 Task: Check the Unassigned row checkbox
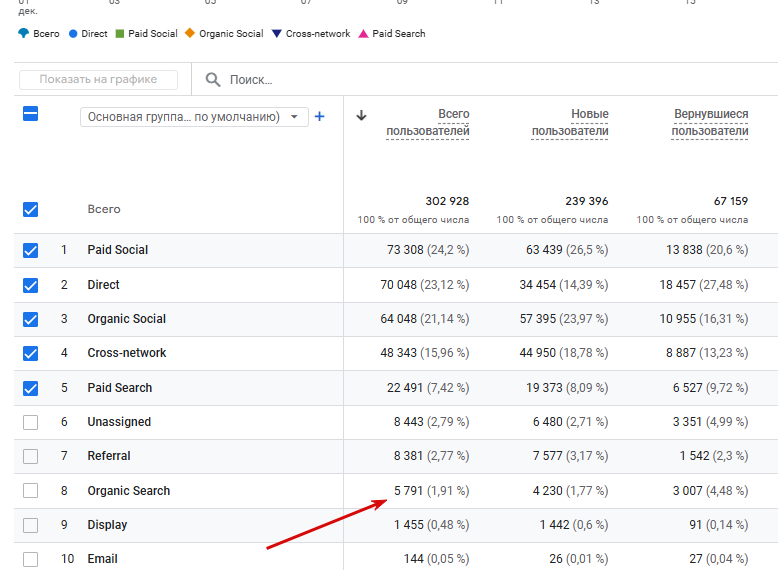30,422
